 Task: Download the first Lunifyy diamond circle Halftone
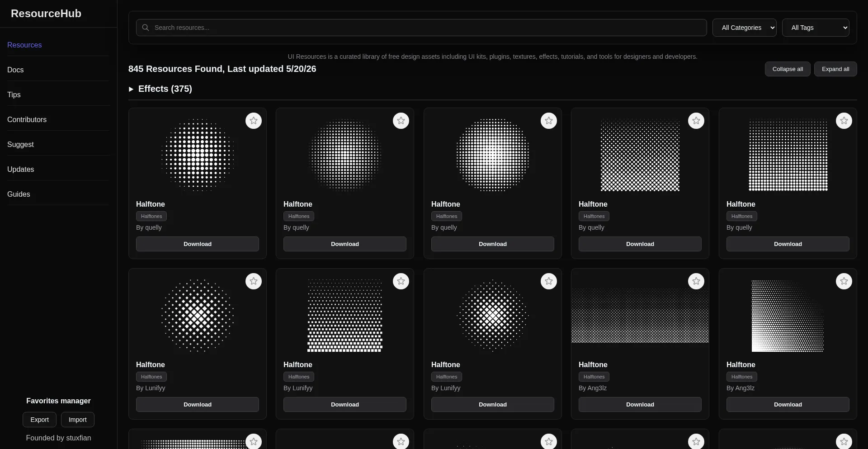tap(198, 404)
